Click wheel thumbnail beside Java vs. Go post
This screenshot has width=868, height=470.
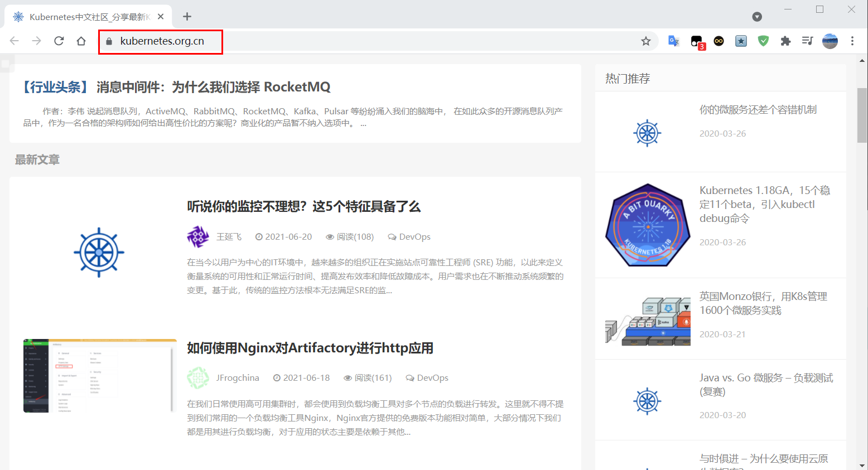pos(647,401)
